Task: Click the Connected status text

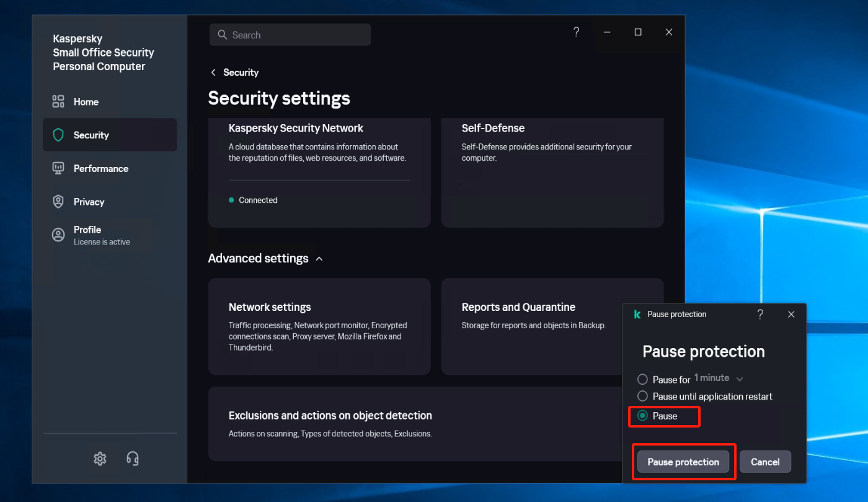Action: click(x=258, y=200)
